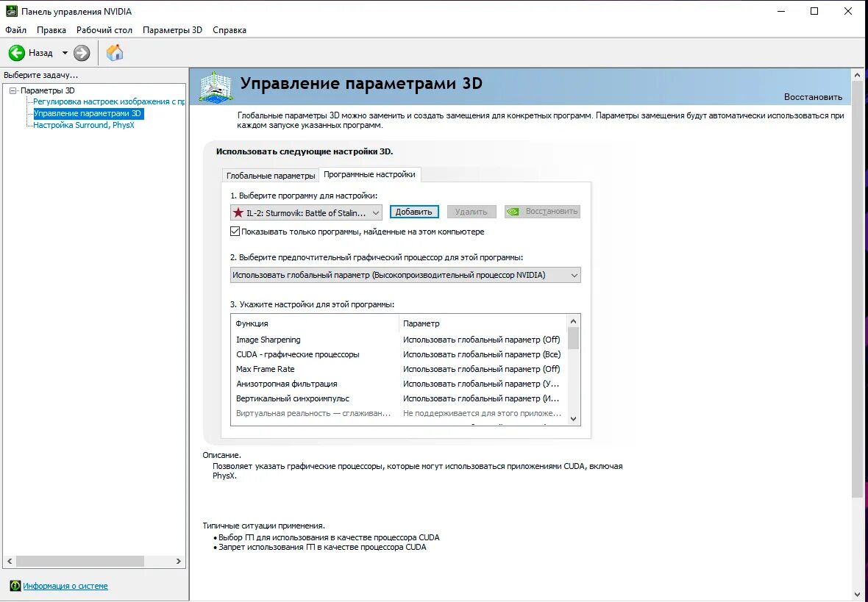Click the Восстановить link in header

pyautogui.click(x=813, y=97)
